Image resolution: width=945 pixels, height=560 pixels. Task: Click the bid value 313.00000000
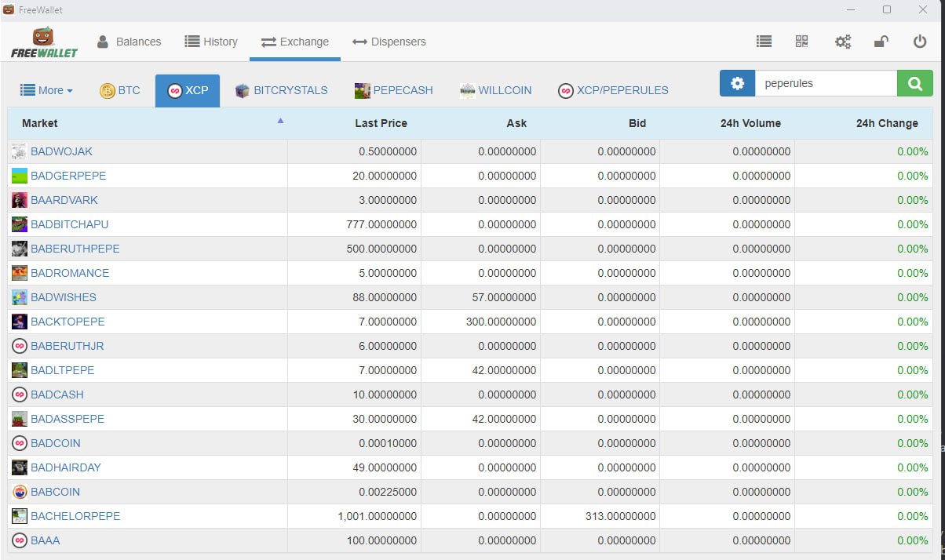coord(620,516)
